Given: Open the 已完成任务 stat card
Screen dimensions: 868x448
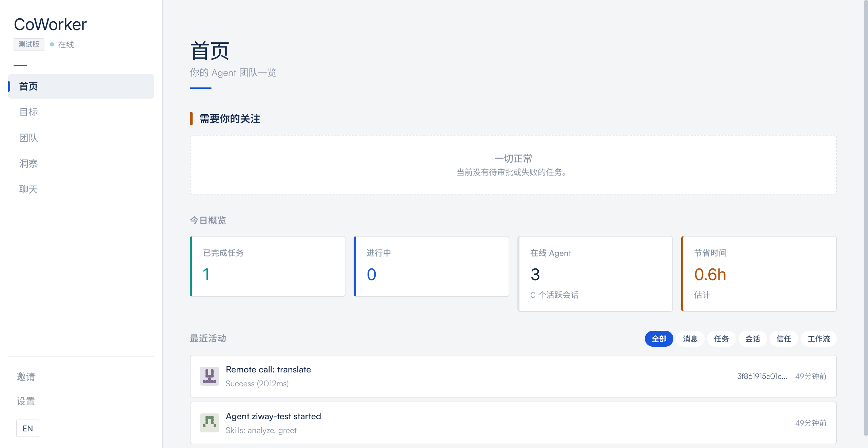Looking at the screenshot, I should click(x=268, y=266).
